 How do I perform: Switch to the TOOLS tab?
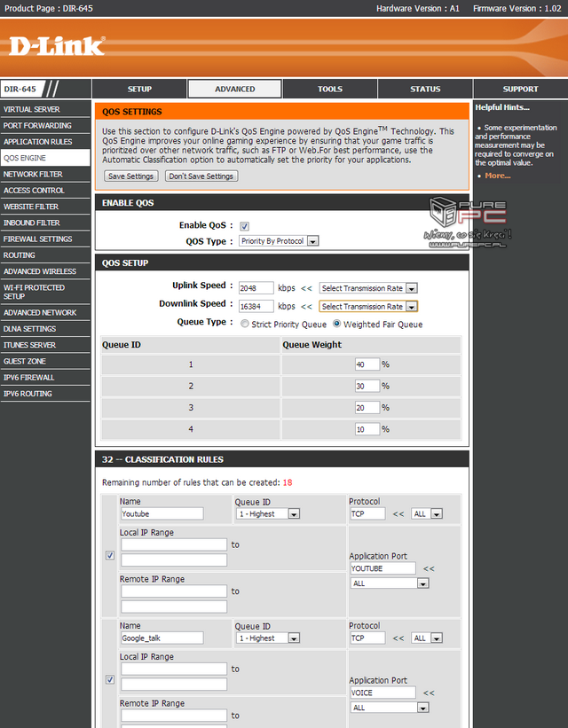tap(330, 89)
